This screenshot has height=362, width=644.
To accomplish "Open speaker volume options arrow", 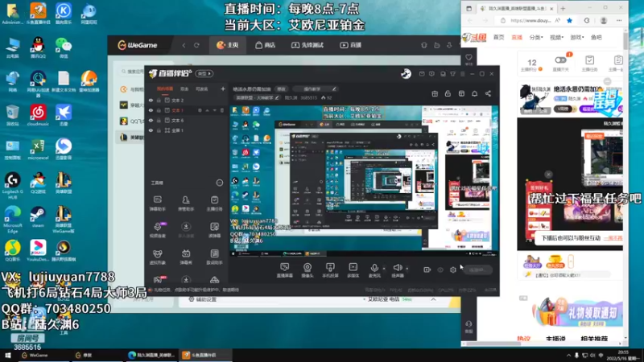I will [x=407, y=269].
